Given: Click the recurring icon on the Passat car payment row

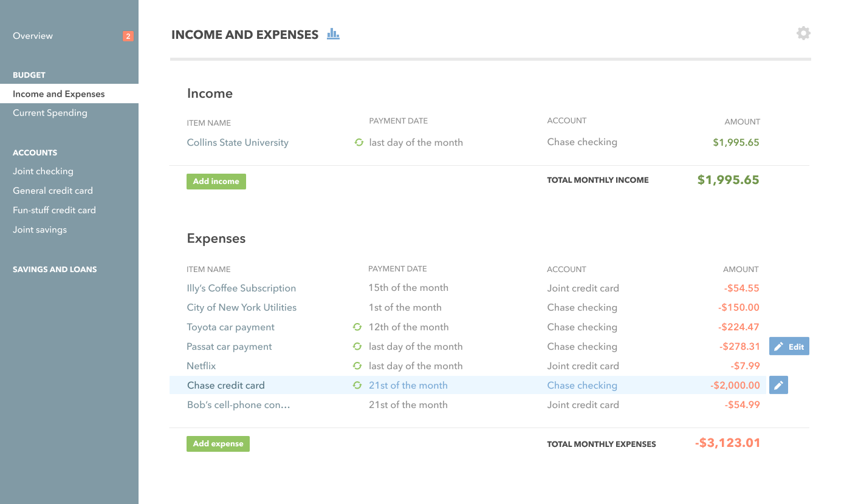Looking at the screenshot, I should click(x=357, y=346).
